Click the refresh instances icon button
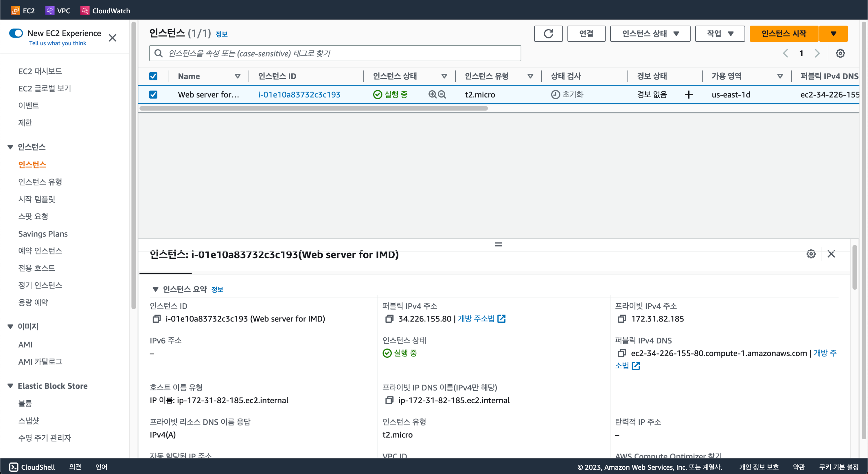This screenshot has width=868, height=474. tap(548, 34)
